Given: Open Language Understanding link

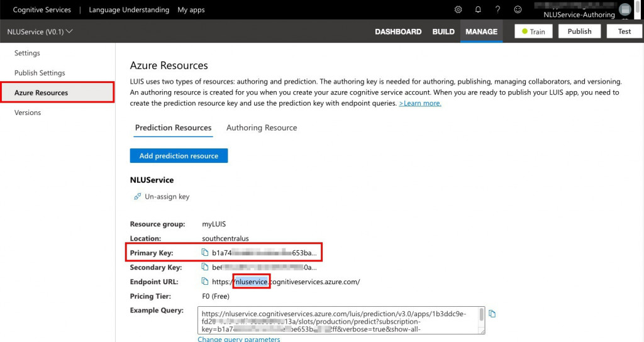Looking at the screenshot, I should tap(129, 9).
